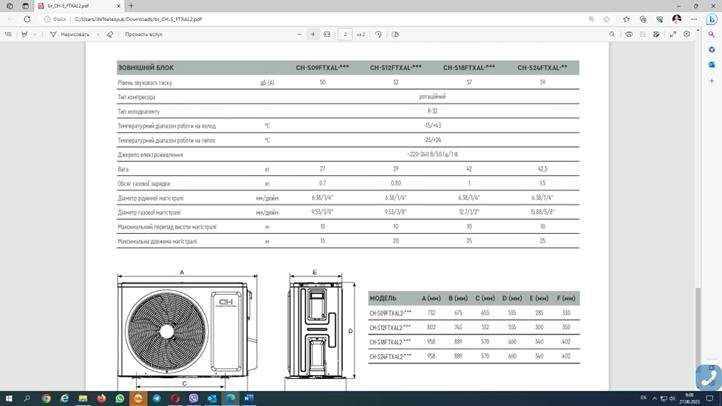722x406 pixels.
Task: Open the notification center icon
Action: 710,399
